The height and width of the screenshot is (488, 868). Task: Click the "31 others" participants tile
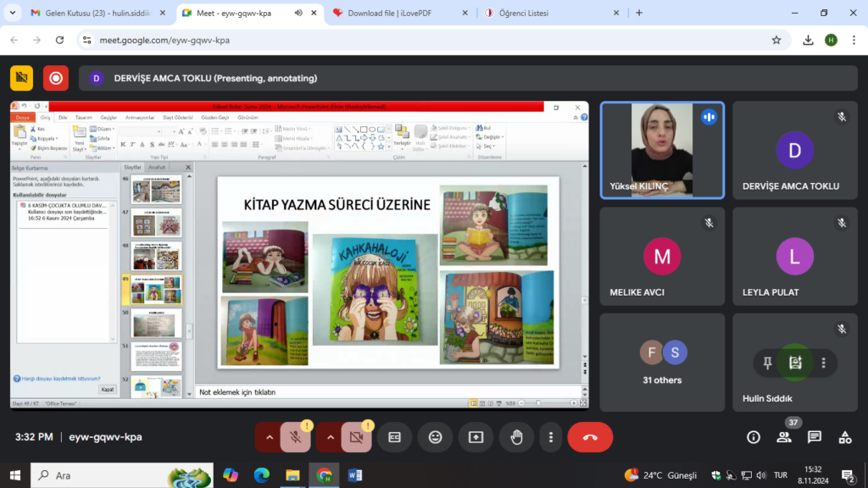(662, 363)
